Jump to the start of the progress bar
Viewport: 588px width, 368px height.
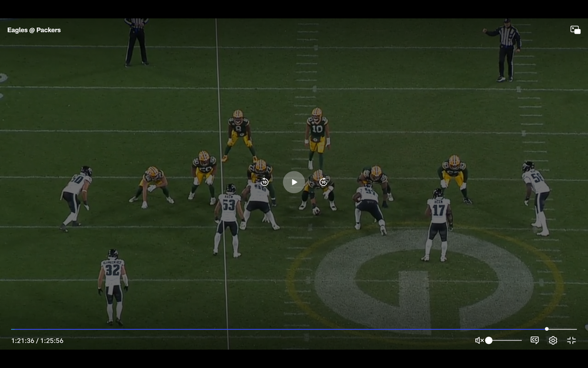[12, 329]
